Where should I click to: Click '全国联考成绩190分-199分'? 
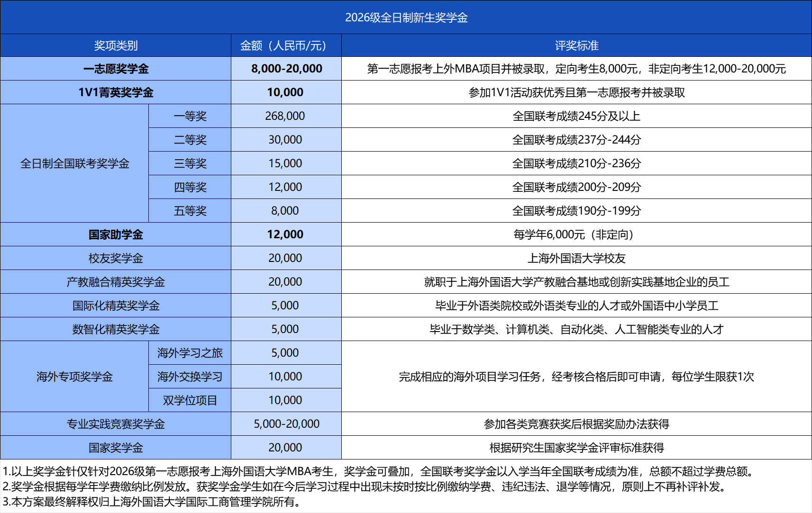pyautogui.click(x=576, y=211)
